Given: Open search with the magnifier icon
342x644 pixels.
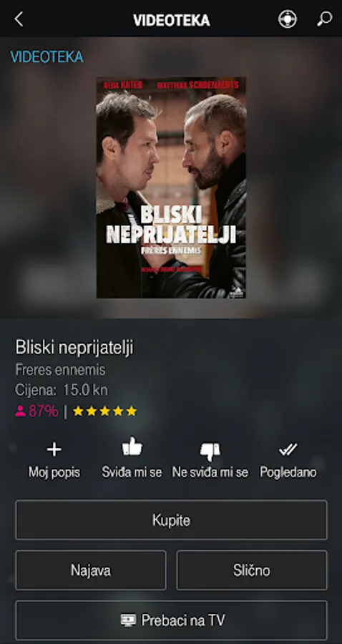Looking at the screenshot, I should tap(324, 19).
